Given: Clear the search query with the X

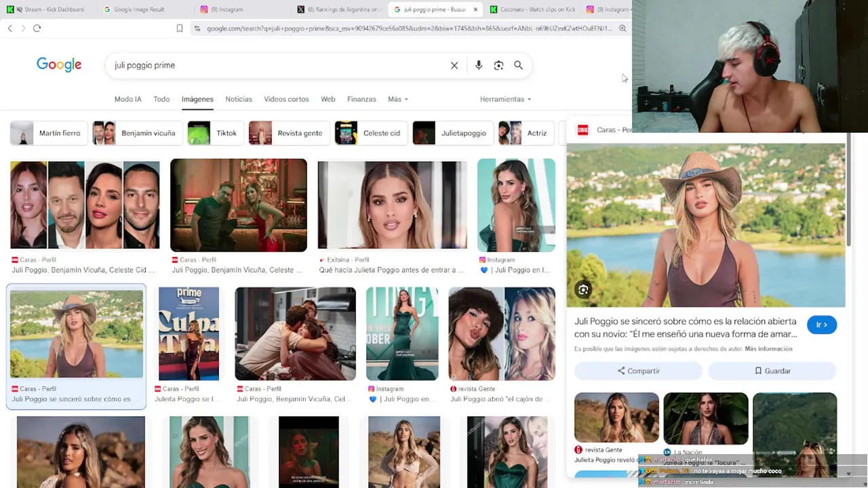Looking at the screenshot, I should tap(454, 66).
